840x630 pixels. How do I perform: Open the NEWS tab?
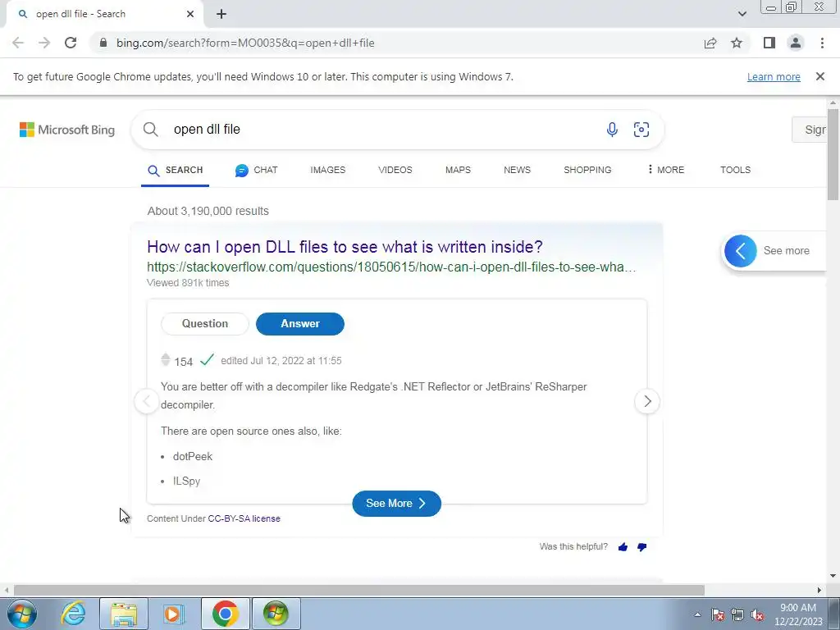pyautogui.click(x=517, y=170)
